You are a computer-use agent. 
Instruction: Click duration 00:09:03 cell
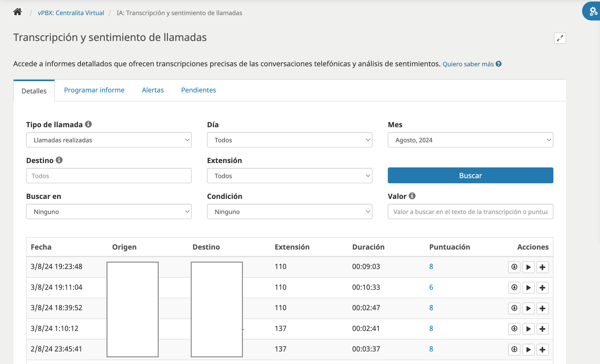click(366, 266)
